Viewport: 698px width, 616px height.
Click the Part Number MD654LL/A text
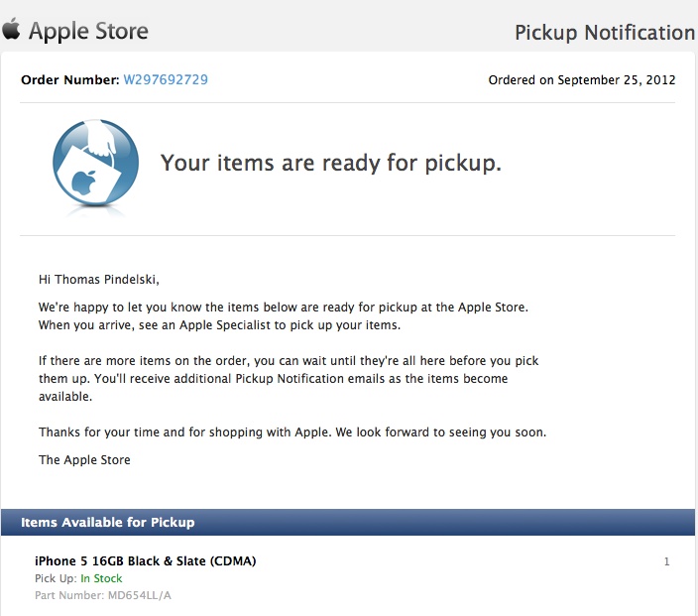coord(103,595)
